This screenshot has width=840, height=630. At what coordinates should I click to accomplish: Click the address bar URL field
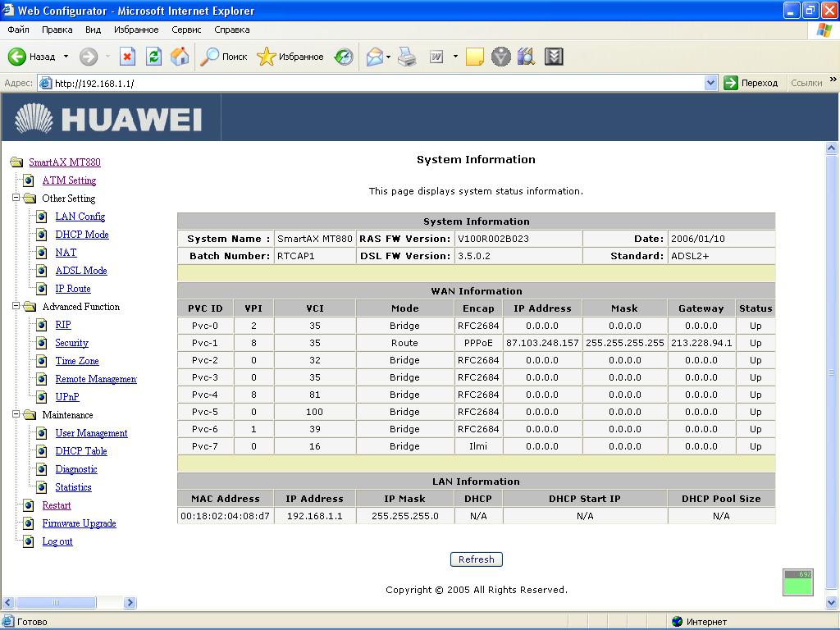click(x=369, y=83)
